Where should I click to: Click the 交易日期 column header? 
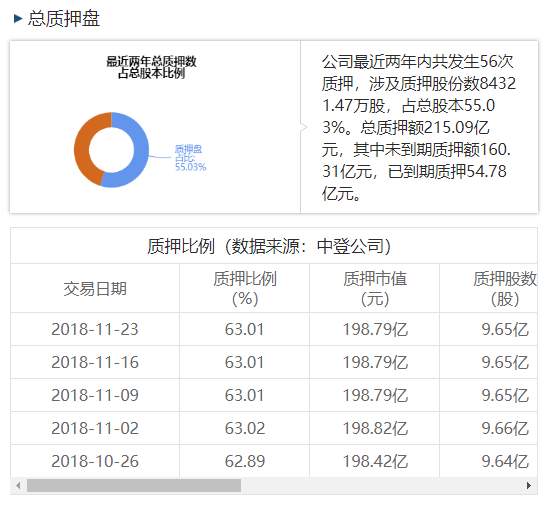(x=95, y=289)
